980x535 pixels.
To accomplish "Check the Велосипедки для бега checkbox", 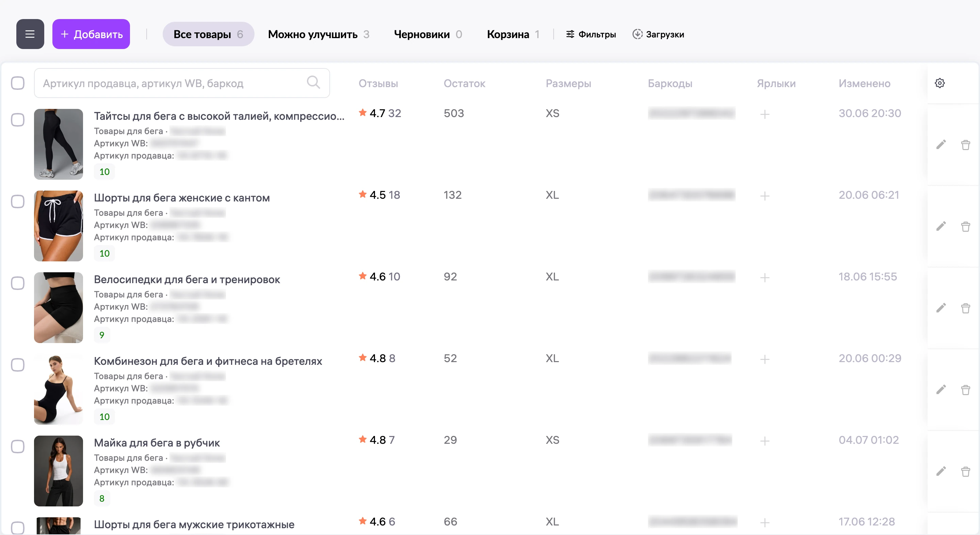I will coord(17,283).
